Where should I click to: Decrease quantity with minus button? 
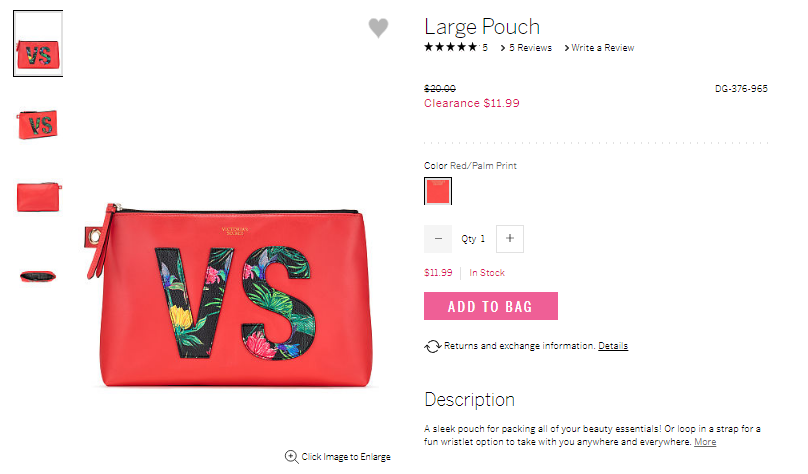[x=438, y=239]
